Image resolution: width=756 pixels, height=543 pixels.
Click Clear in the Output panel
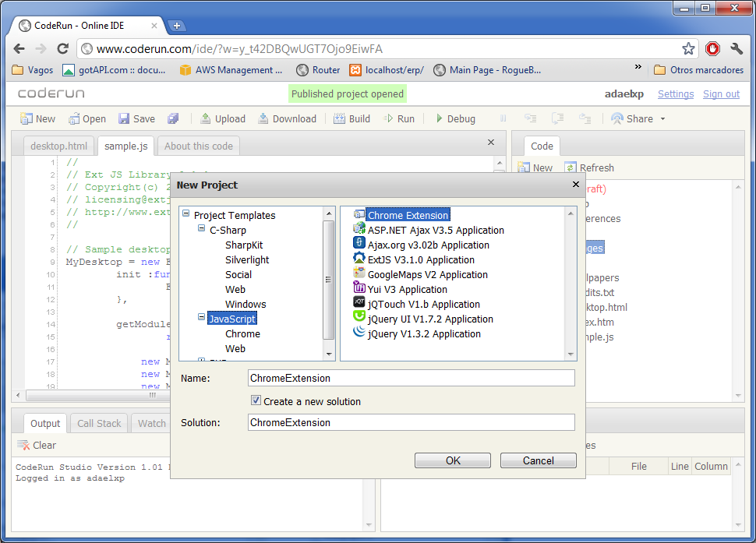point(37,445)
